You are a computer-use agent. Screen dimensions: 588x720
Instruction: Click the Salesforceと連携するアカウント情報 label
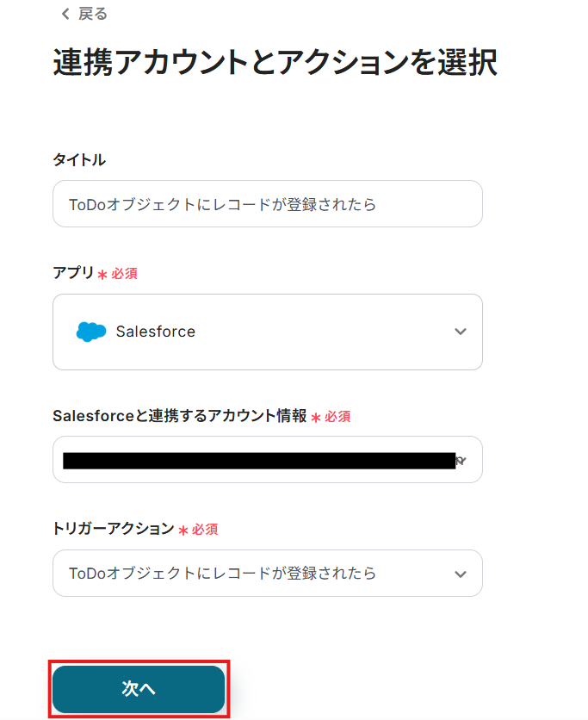click(x=179, y=416)
